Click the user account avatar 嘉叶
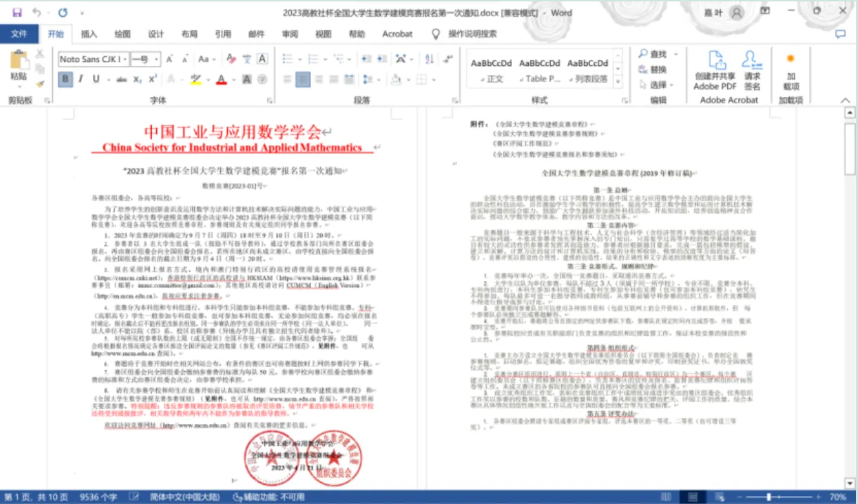 pos(736,13)
